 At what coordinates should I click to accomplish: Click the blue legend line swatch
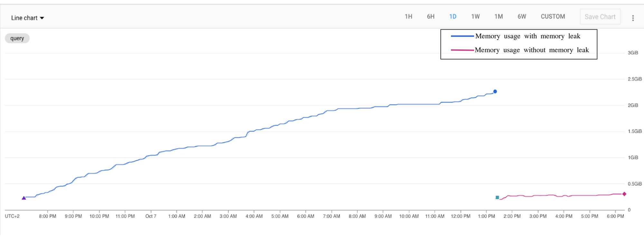point(462,36)
